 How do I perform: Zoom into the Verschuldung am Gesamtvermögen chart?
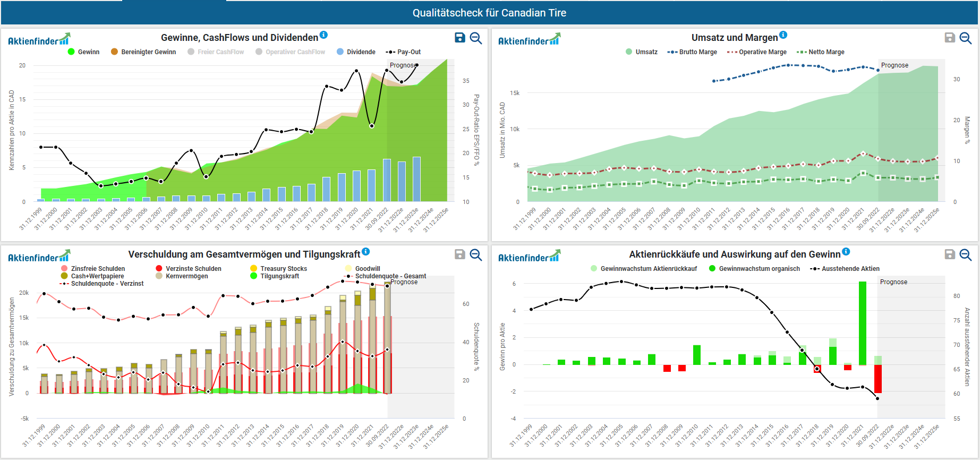(476, 255)
